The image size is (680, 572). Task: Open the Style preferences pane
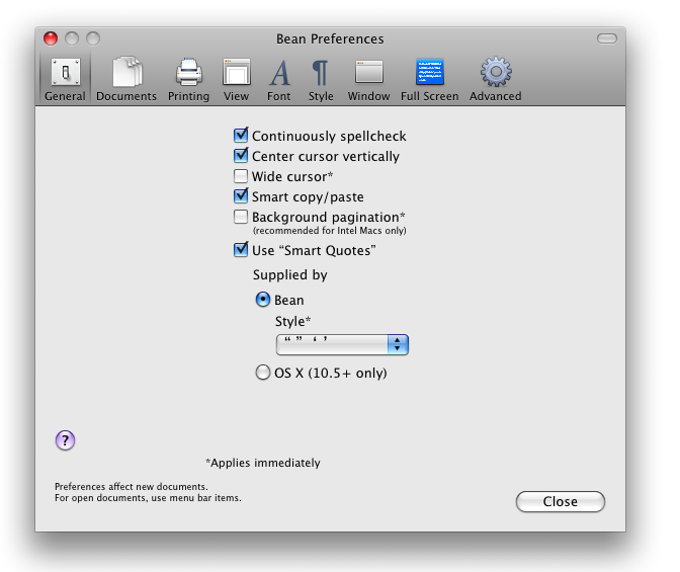(321, 79)
